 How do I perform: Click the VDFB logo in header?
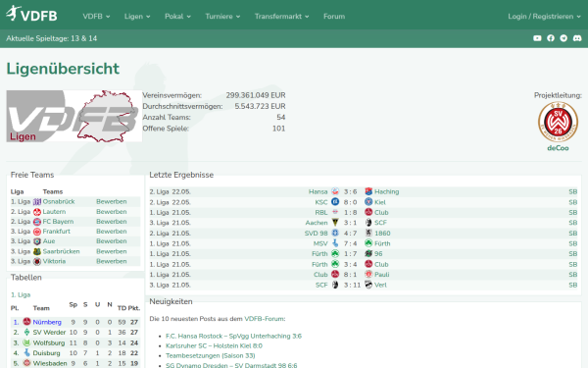31,15
